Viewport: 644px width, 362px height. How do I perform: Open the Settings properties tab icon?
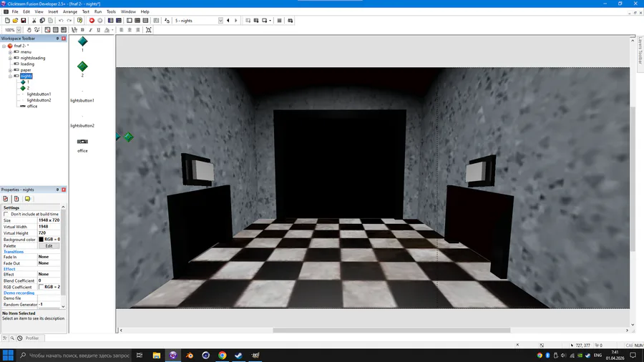(5, 199)
